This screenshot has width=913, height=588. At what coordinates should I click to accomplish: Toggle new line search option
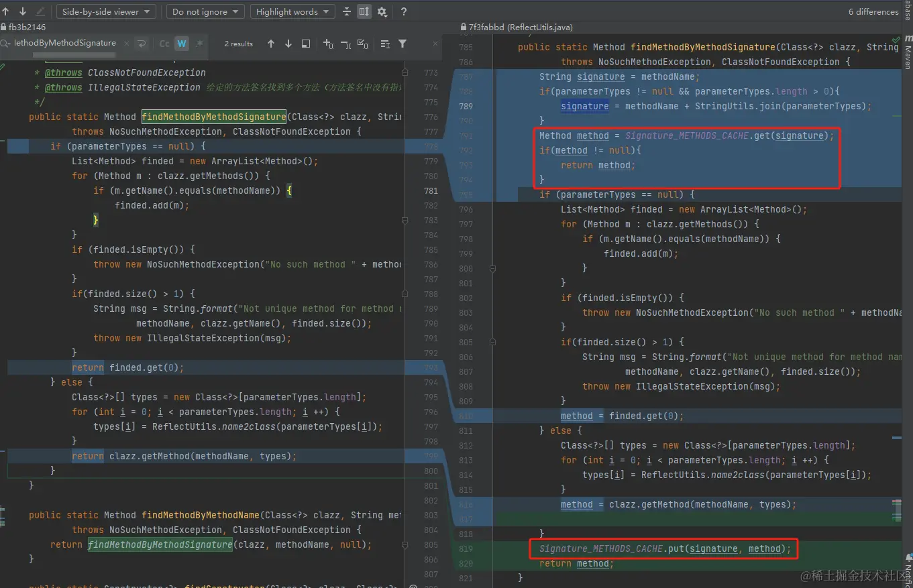(x=142, y=44)
